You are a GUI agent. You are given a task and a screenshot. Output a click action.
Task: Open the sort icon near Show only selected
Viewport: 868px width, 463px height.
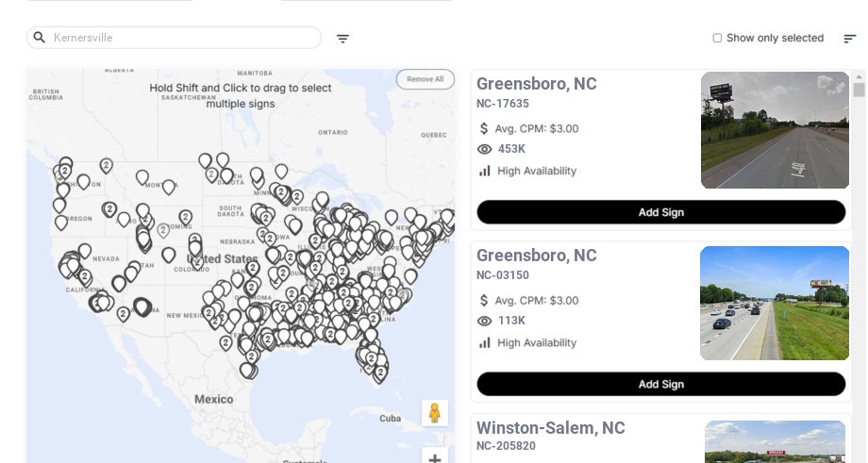pyautogui.click(x=849, y=39)
